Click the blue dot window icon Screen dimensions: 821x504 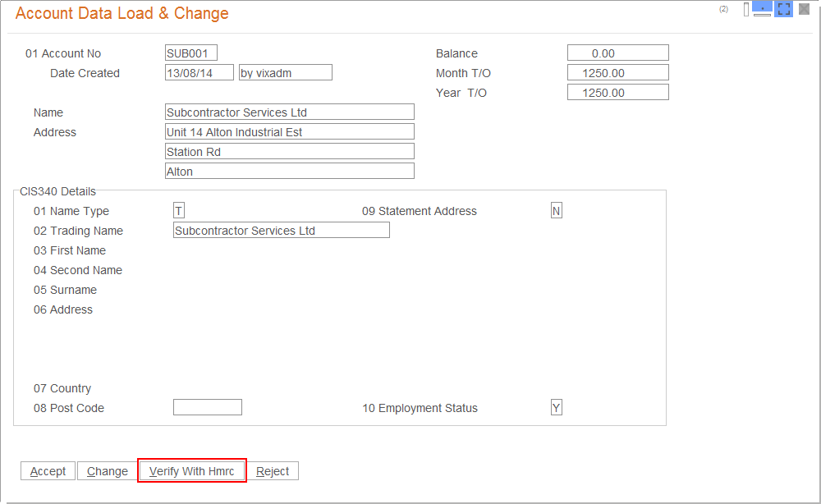coord(762,9)
